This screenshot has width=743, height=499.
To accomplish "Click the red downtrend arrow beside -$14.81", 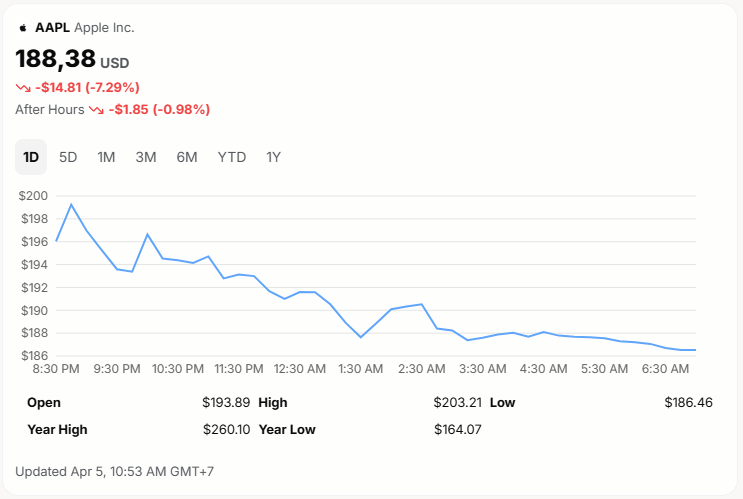I will pyautogui.click(x=23, y=87).
